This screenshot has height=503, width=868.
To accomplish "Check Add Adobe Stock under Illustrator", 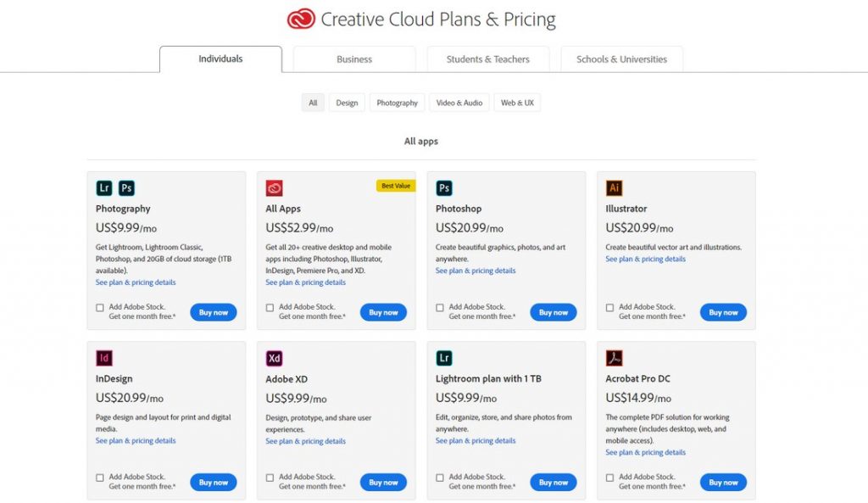I will (609, 308).
